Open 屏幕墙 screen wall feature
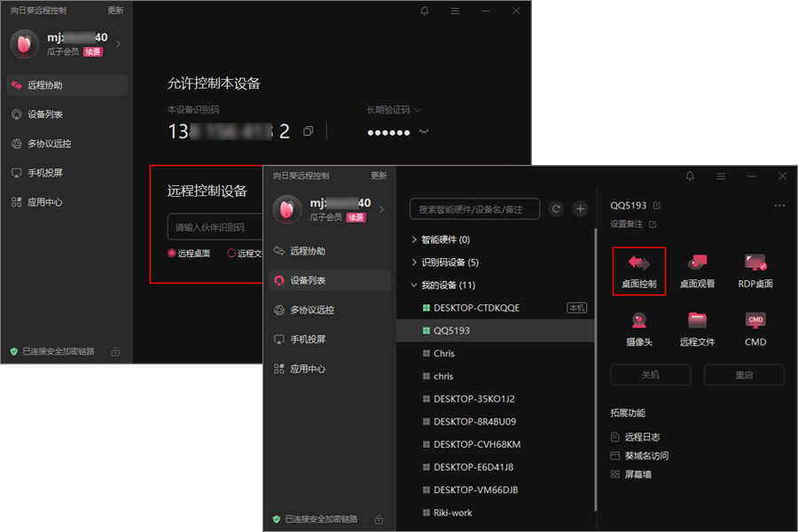The width and height of the screenshot is (798, 532). pyautogui.click(x=631, y=474)
